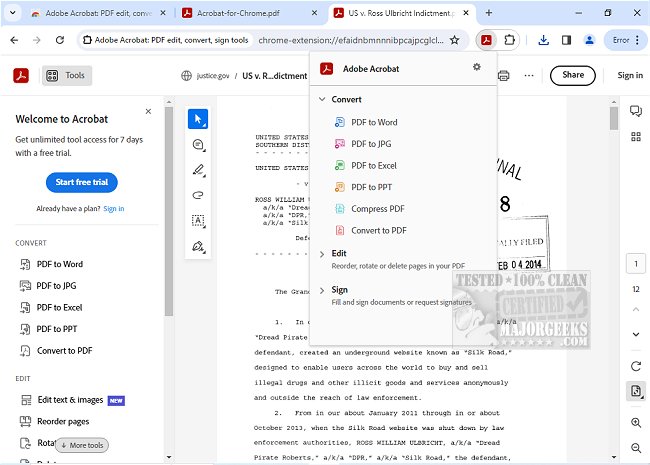Screen dimensions: 650x465
Task: Expand the Edit section in popup
Action: pos(322,254)
